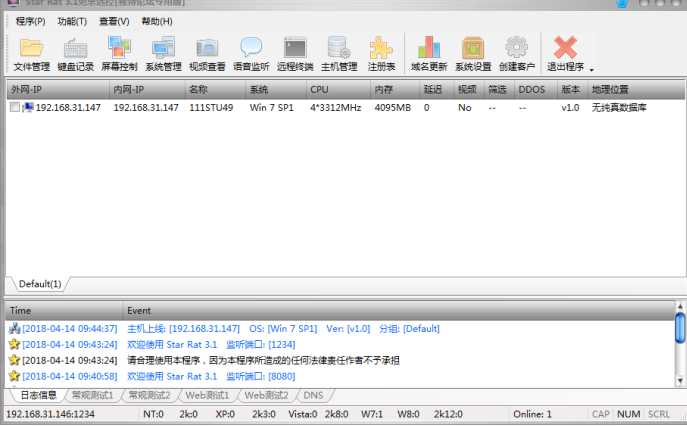
Task: Sort by the 名称 column header
Action: click(216, 90)
